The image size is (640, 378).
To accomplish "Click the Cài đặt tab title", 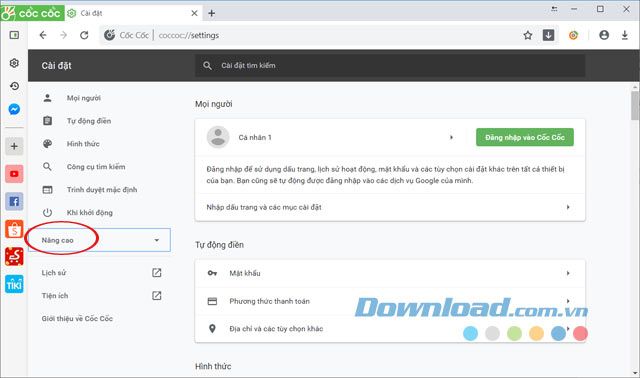I will (91, 13).
